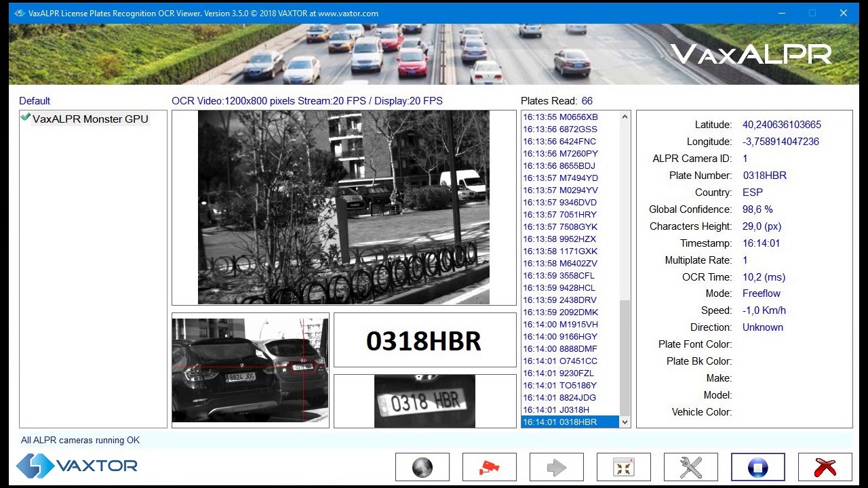This screenshot has width=868, height=488.
Task: Select list entry 16:13:57 9346DVD
Action: point(570,202)
